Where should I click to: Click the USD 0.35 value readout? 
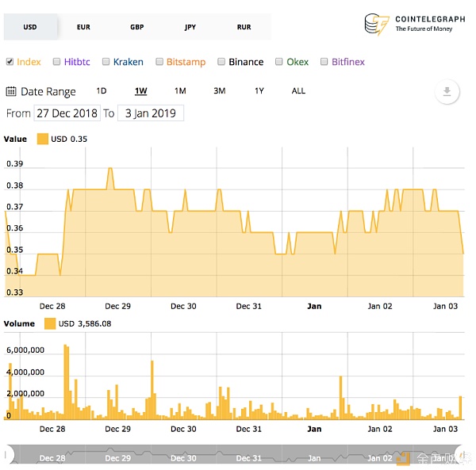[69, 139]
